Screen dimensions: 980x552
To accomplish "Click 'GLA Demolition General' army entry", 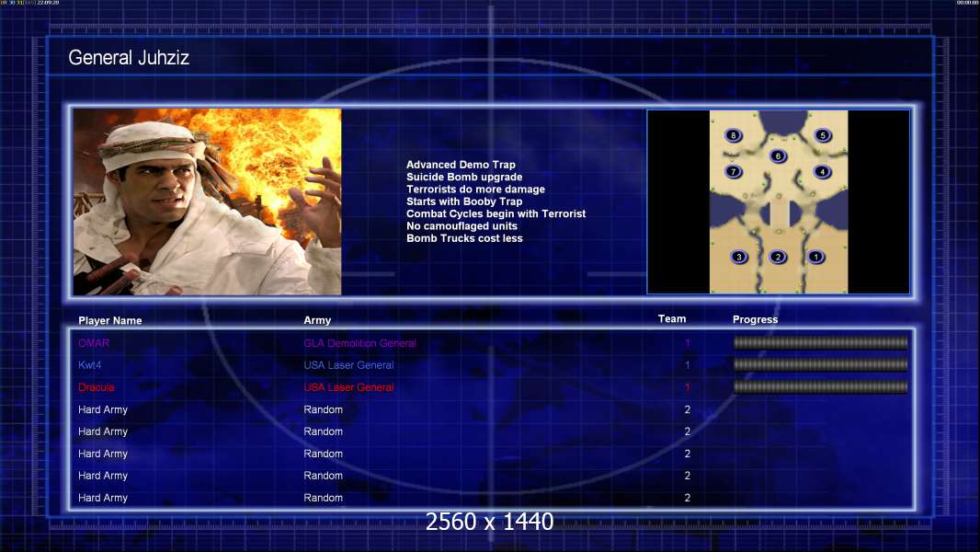I will [360, 343].
